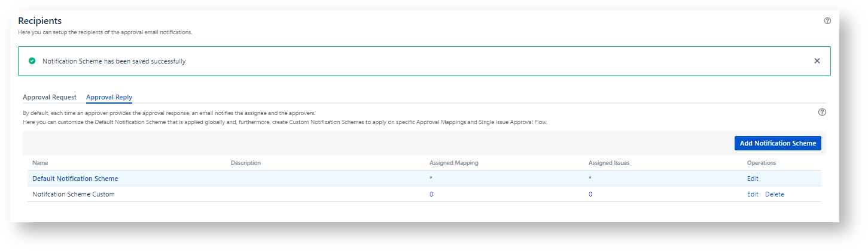Dismiss the saved successfully banner
Image resolution: width=868 pixels, height=251 pixels.
tap(817, 61)
